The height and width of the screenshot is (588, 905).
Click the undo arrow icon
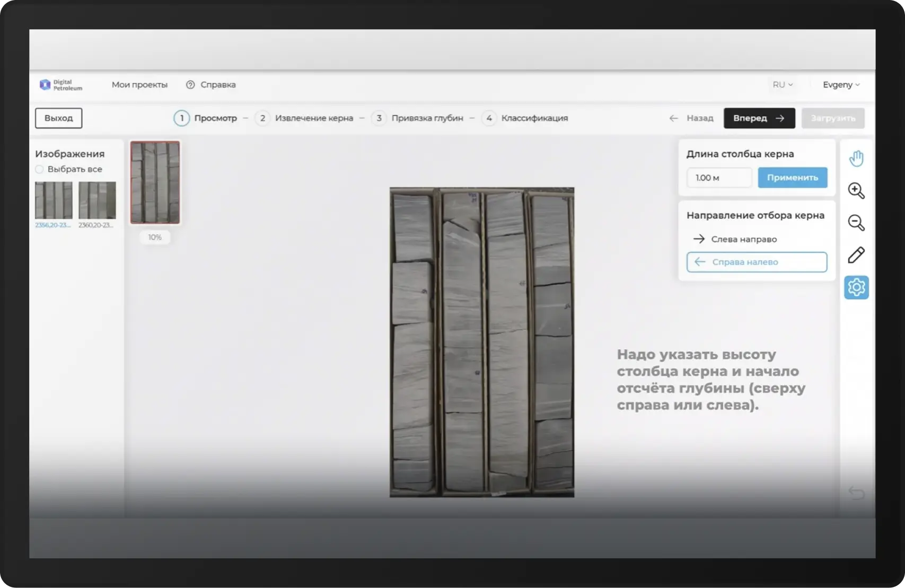(x=856, y=493)
